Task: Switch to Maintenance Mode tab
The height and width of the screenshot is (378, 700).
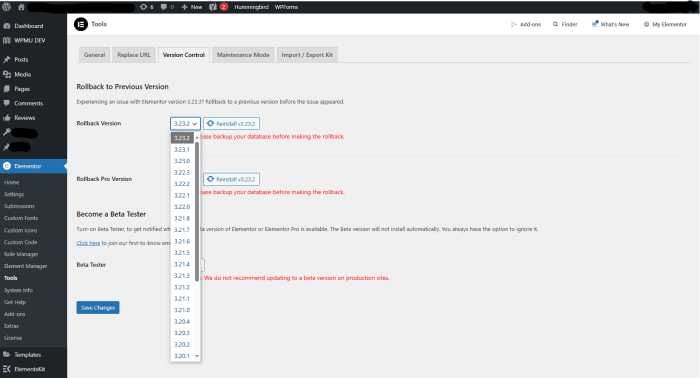Action: [243, 55]
